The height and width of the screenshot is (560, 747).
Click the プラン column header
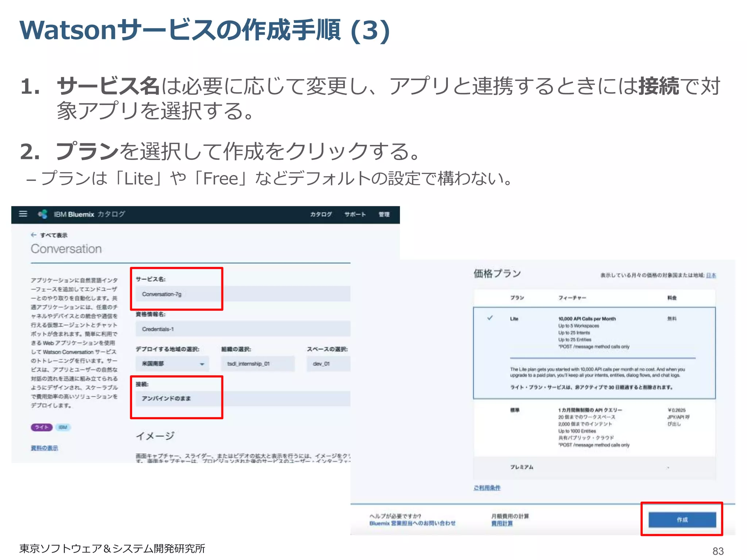(x=517, y=298)
